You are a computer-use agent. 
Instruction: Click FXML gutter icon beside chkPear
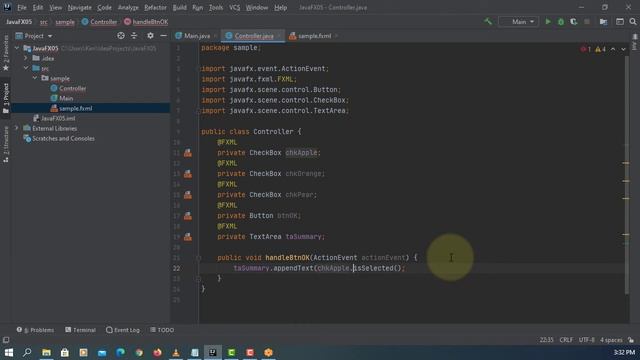[187, 195]
